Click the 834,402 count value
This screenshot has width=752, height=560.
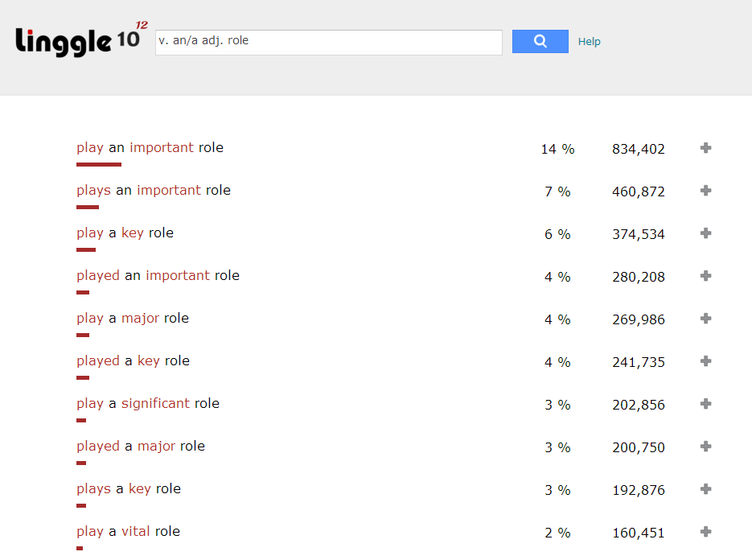638,149
